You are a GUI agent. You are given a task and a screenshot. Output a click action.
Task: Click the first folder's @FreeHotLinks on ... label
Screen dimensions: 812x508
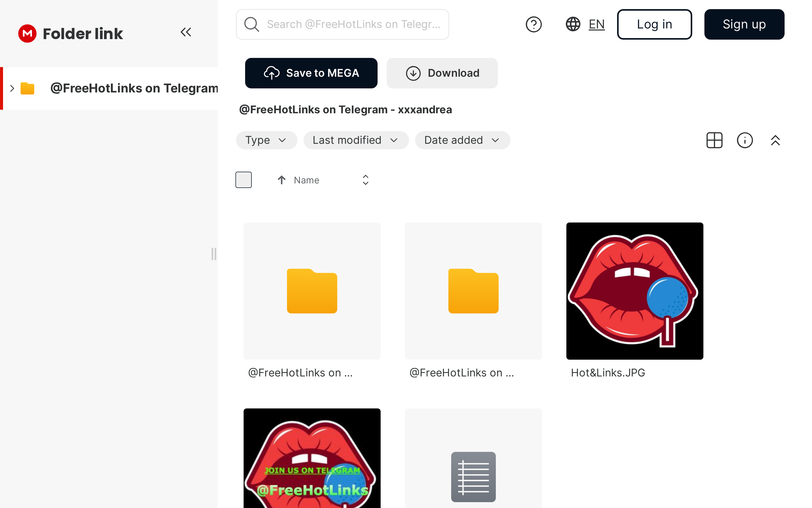click(x=300, y=373)
